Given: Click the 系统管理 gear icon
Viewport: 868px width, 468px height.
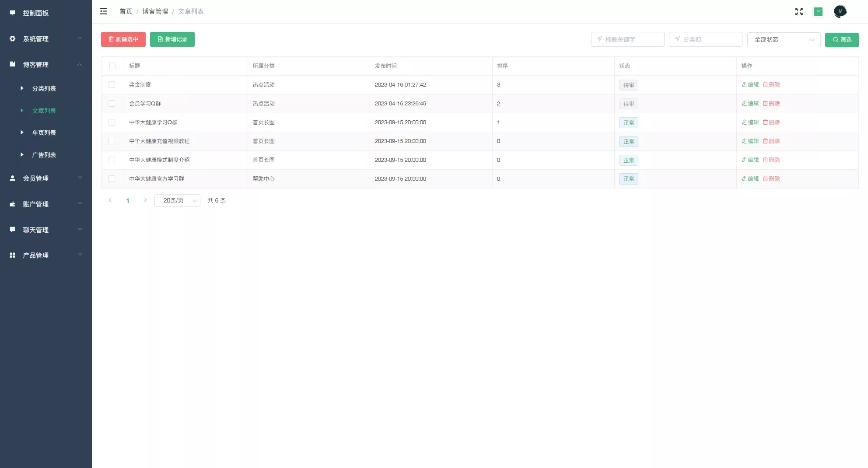Looking at the screenshot, I should (13, 39).
